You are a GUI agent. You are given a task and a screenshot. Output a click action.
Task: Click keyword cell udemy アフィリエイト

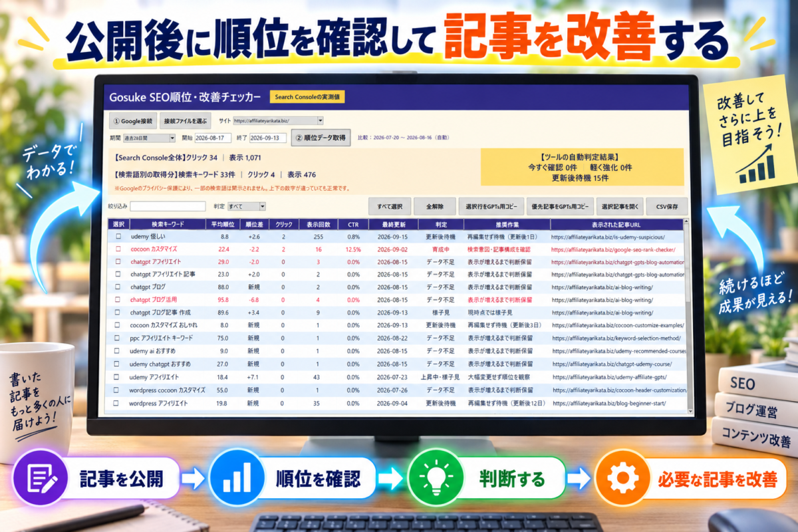tap(154, 377)
